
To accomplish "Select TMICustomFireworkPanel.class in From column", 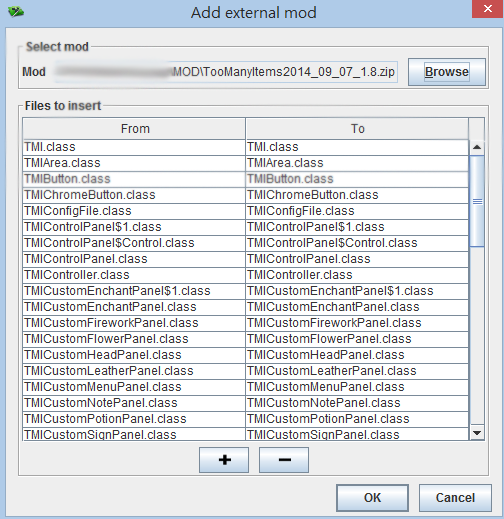I will point(134,323).
